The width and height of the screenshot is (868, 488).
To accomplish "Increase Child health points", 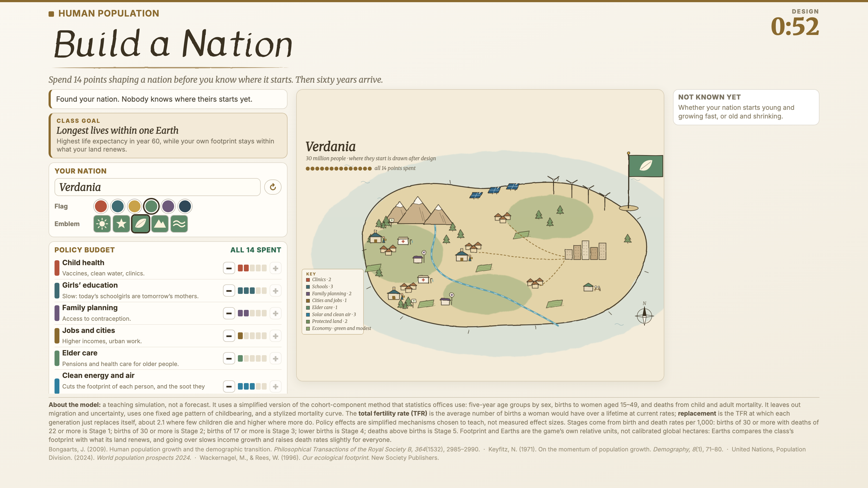I will tap(276, 268).
